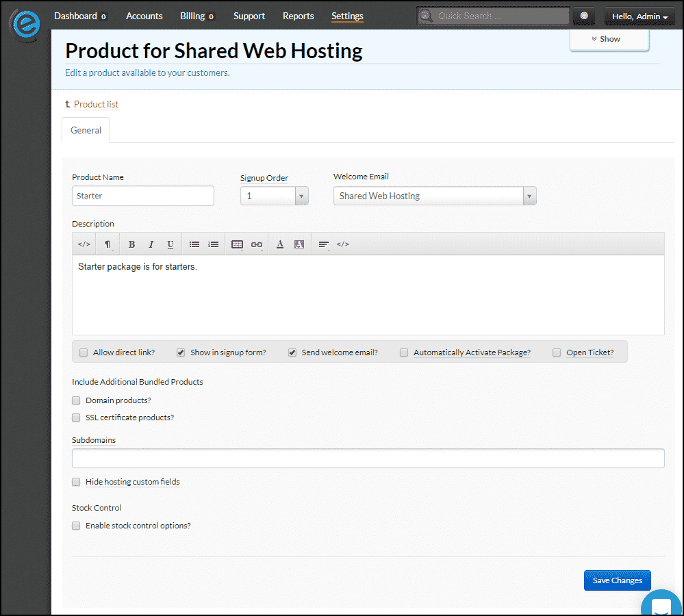The width and height of the screenshot is (684, 616).
Task: Open the Signup Order dropdown
Action: click(275, 196)
